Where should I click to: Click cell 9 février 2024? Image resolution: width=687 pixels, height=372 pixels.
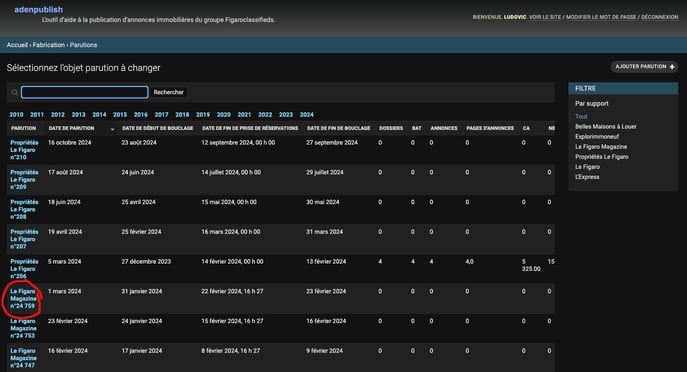click(324, 351)
